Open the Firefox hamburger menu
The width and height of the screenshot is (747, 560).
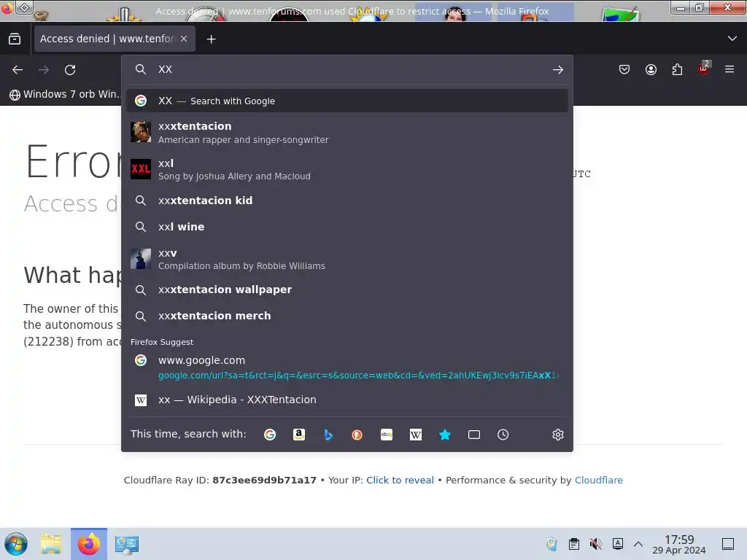tap(729, 69)
